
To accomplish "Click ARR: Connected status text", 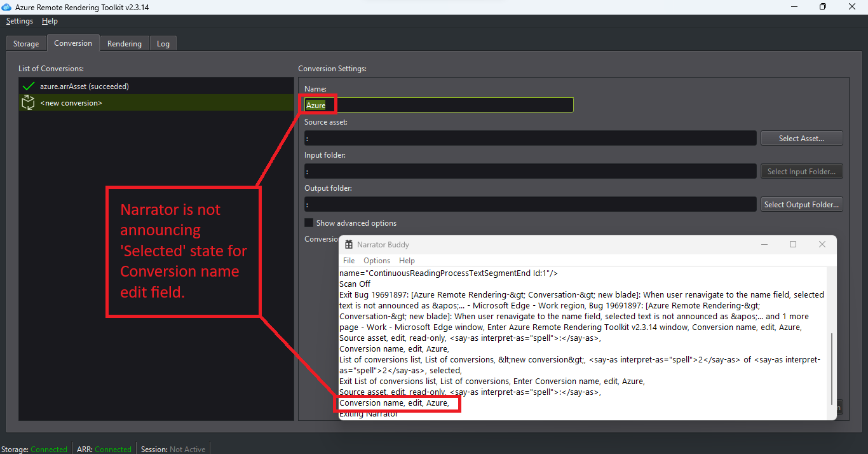I will click(104, 449).
